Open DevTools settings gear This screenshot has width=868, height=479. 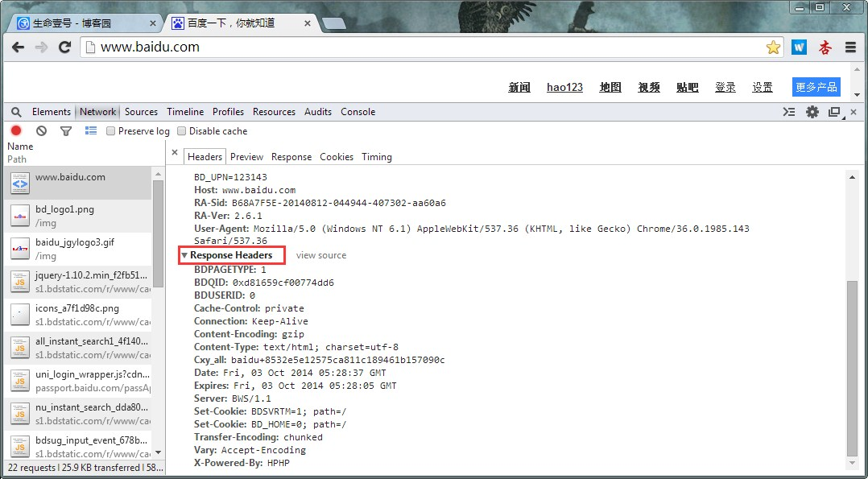tap(812, 112)
